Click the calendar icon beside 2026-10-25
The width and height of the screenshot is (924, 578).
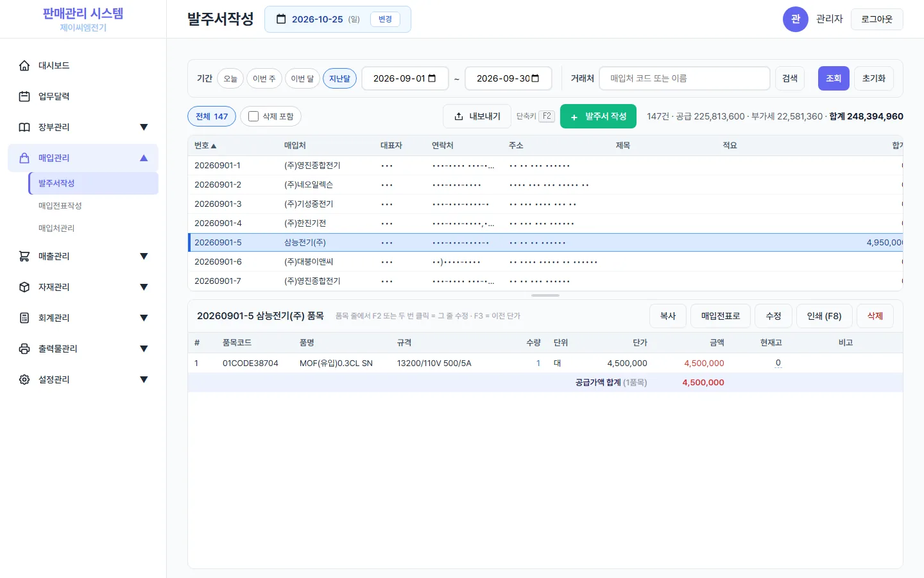coord(281,19)
